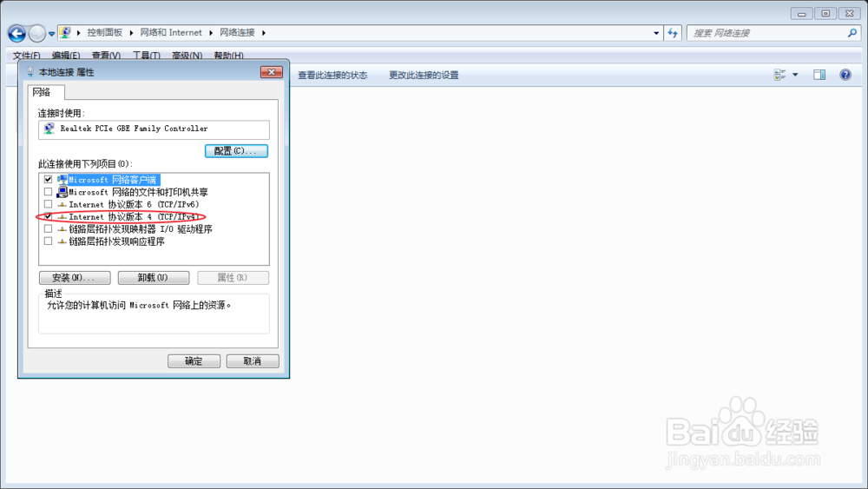Click the 文件和打印机共享 item icon
Image resolution: width=868 pixels, height=489 pixels.
tap(62, 192)
